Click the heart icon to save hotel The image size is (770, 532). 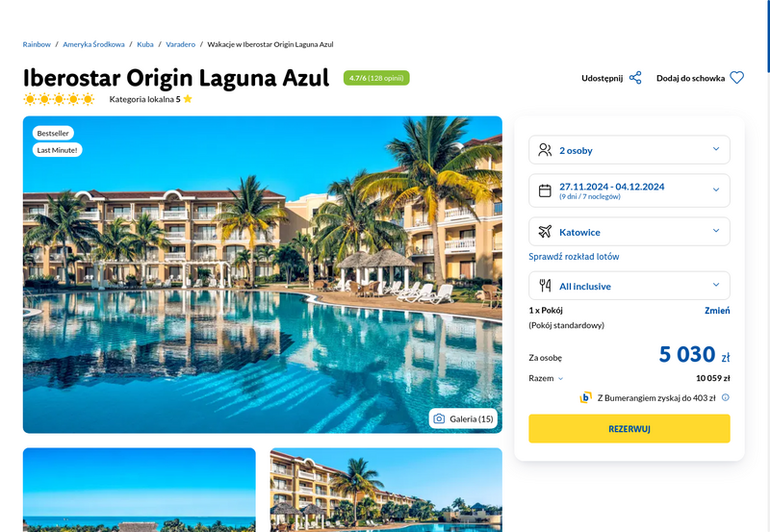(736, 78)
